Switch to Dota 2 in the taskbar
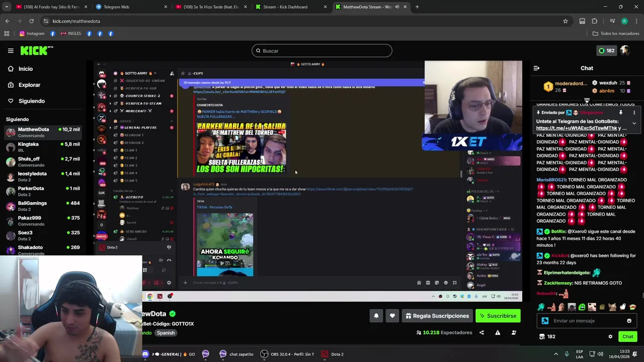 tap(333, 354)
